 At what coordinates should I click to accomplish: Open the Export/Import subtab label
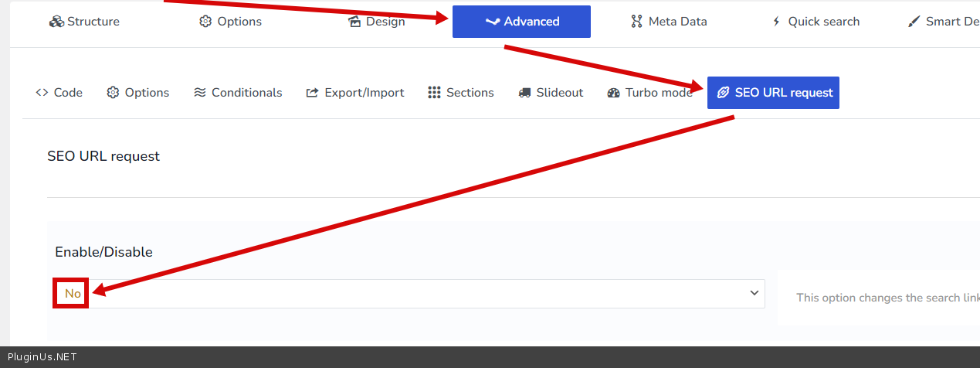[364, 93]
